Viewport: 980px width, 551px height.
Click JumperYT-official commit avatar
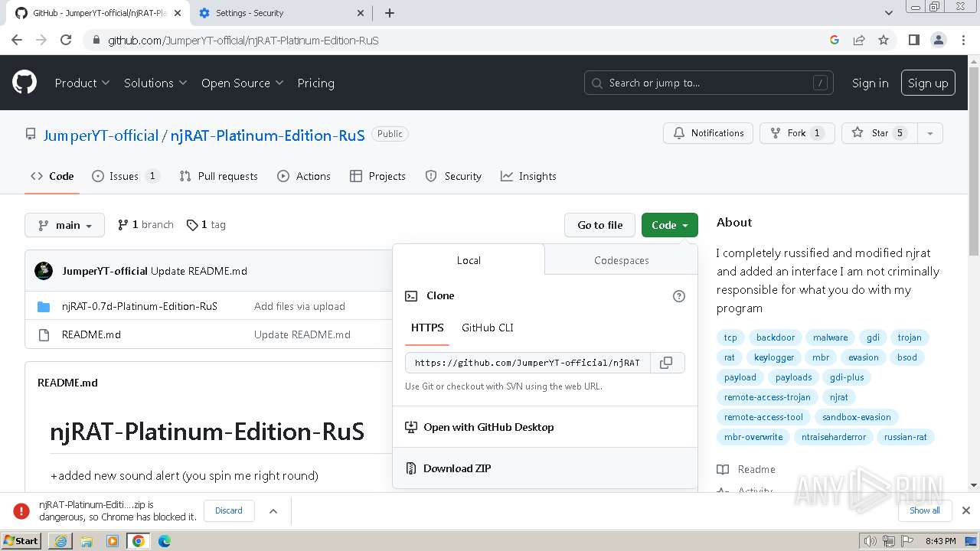44,270
